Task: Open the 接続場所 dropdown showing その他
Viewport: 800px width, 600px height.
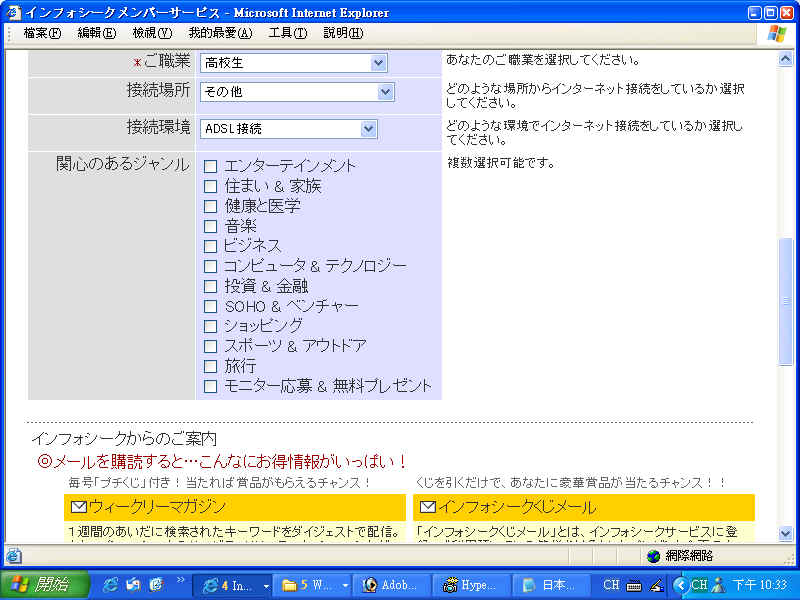Action: [297, 92]
